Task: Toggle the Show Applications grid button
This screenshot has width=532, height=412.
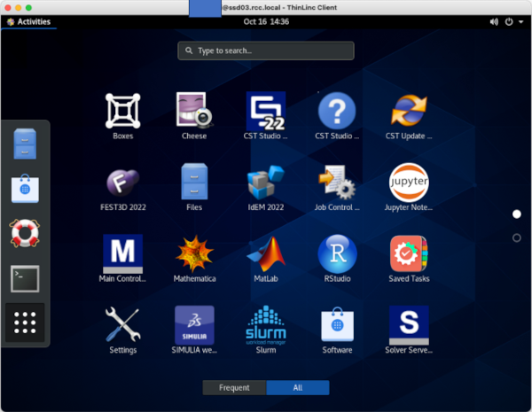Action: [x=25, y=323]
